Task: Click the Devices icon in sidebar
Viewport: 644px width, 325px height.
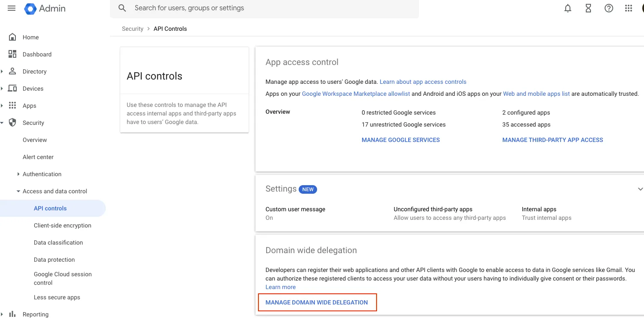Action: coord(12,88)
